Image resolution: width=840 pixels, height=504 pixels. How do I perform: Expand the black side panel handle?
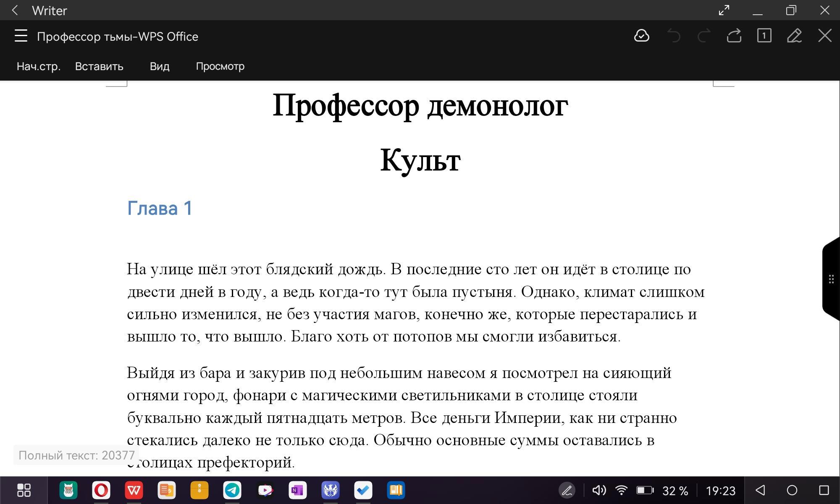tap(831, 279)
